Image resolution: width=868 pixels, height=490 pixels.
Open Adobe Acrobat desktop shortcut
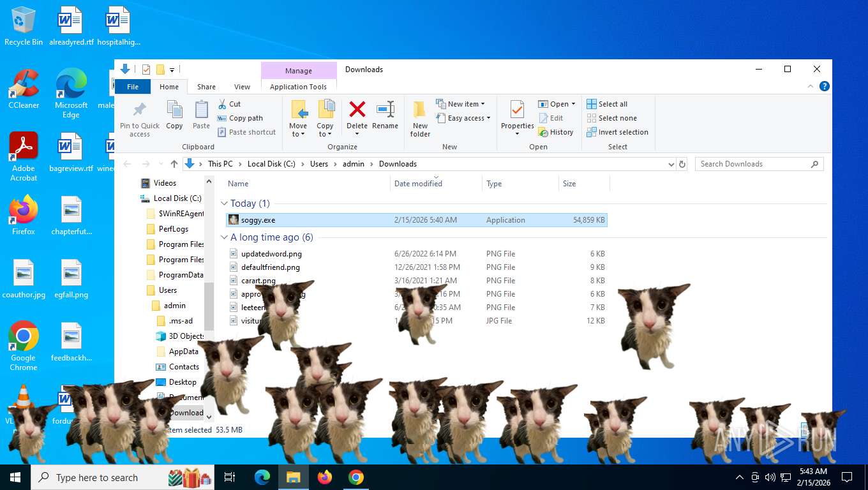point(24,157)
